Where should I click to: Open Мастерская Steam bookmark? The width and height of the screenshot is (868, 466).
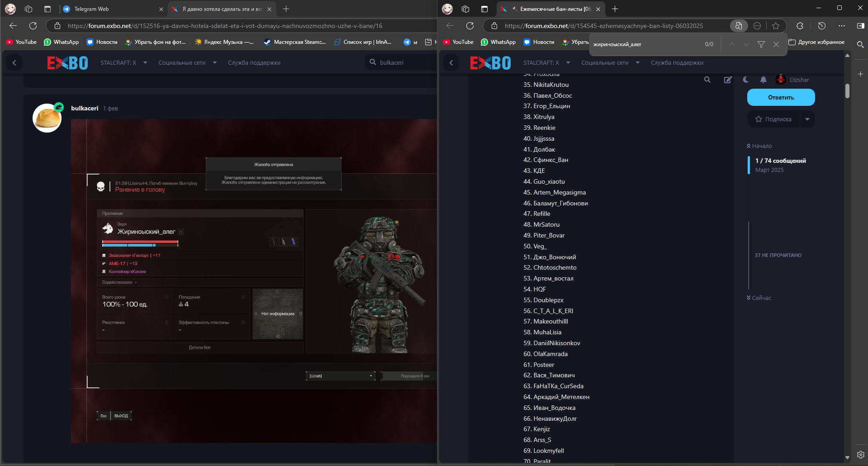(x=294, y=42)
